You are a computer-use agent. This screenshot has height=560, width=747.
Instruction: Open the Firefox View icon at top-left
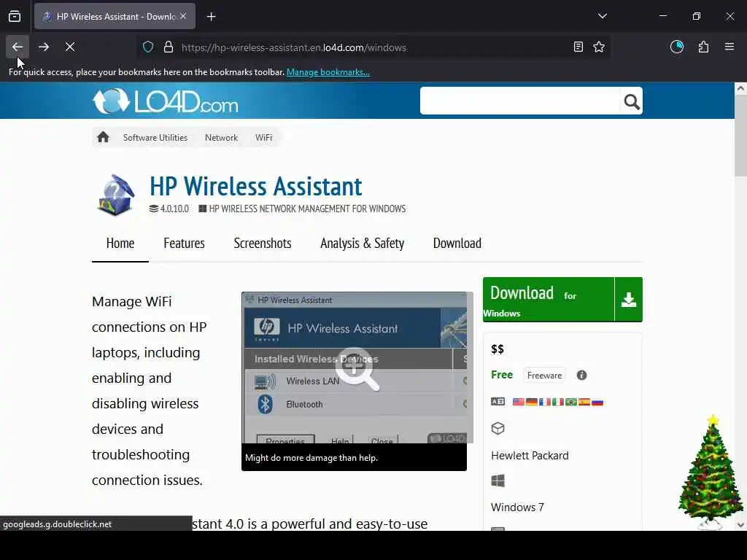tap(15, 16)
